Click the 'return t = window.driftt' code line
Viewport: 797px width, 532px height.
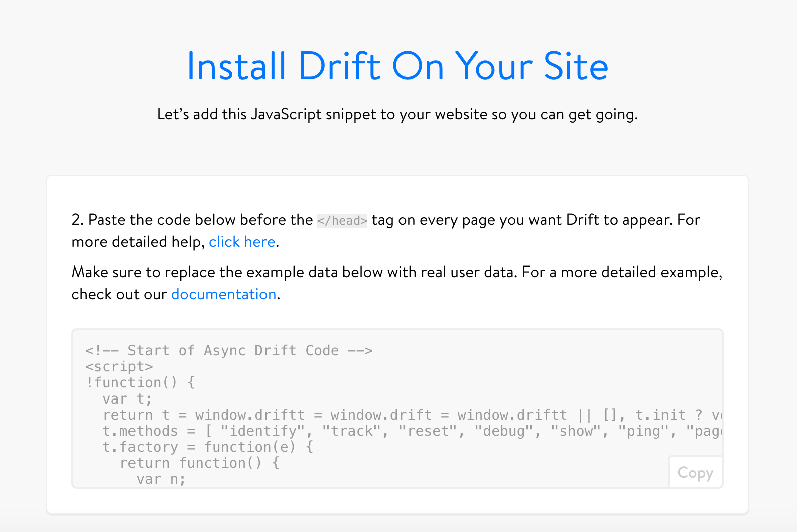pos(412,415)
